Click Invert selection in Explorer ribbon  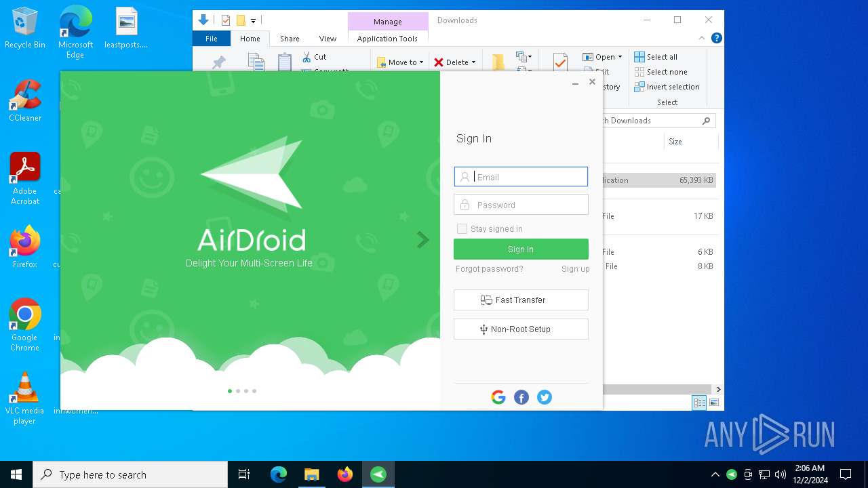click(x=667, y=87)
